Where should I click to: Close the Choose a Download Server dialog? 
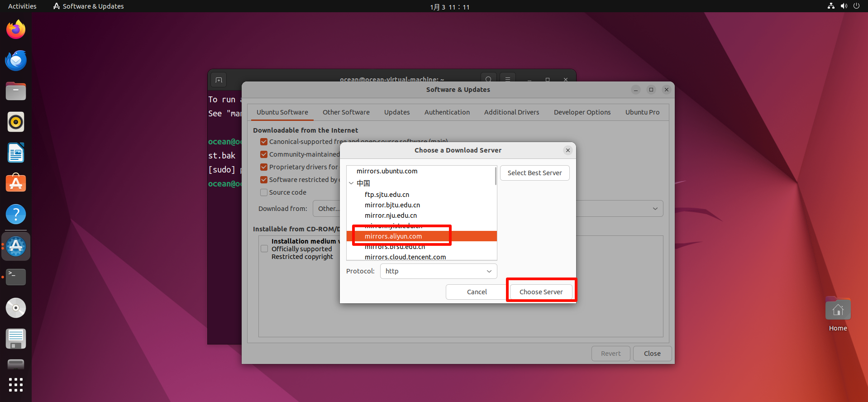tap(568, 150)
